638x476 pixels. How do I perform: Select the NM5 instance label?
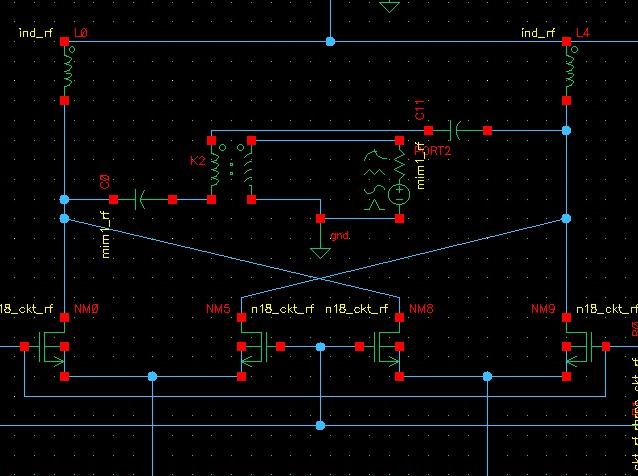coord(218,309)
